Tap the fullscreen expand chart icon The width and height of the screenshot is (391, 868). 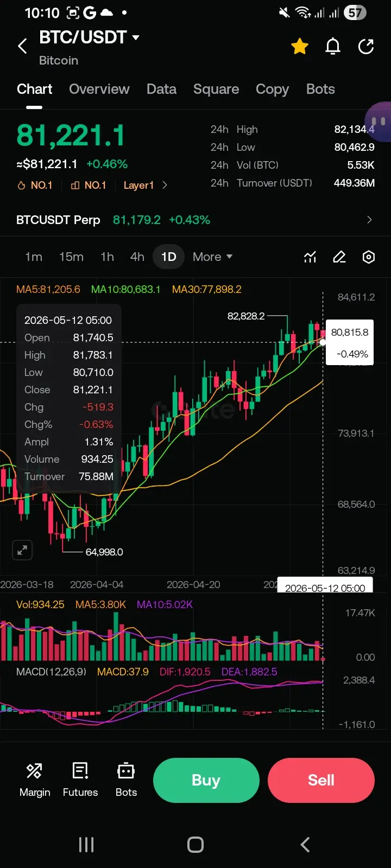click(x=22, y=550)
